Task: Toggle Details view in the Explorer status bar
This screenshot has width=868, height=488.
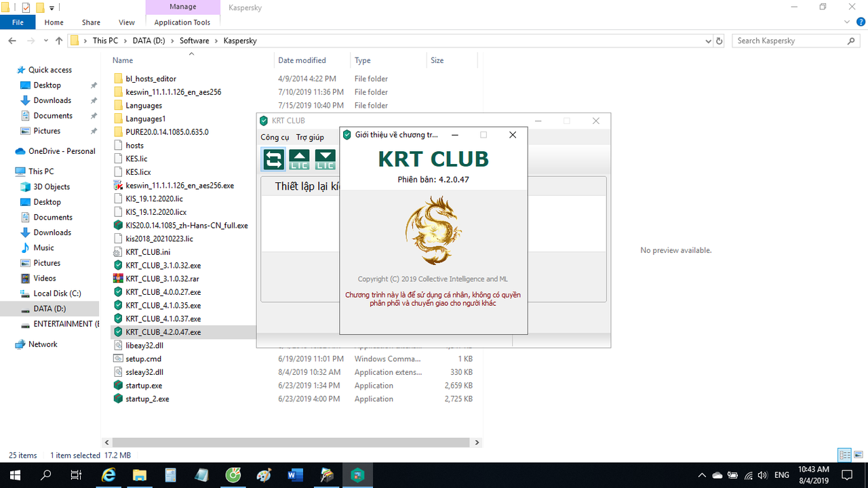Action: click(844, 455)
